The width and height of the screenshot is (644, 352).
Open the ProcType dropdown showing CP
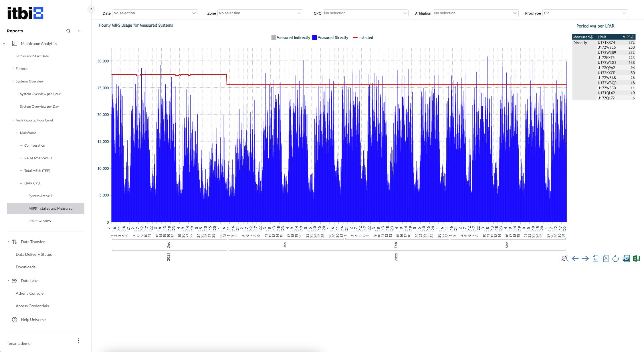click(585, 13)
